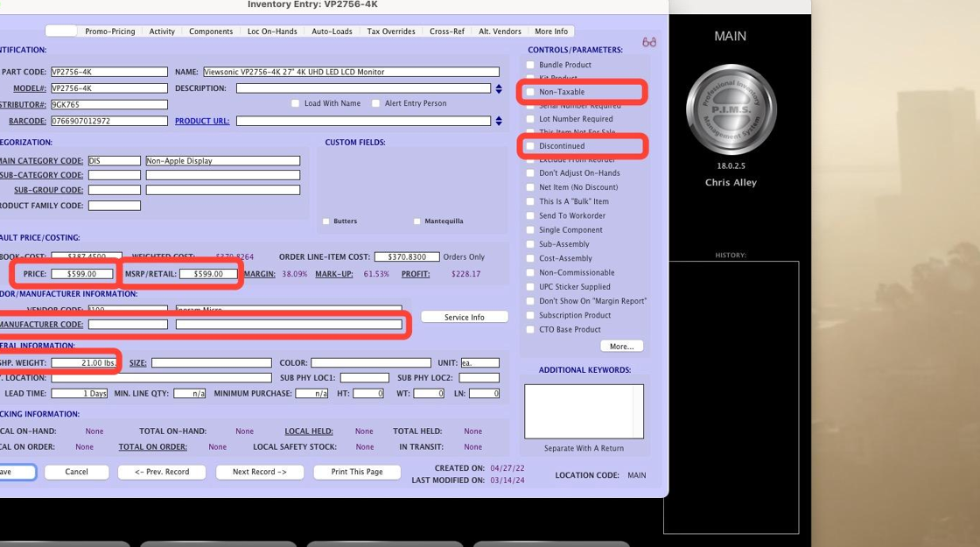Check the Load With Name box
The height and width of the screenshot is (547, 980).
[x=296, y=104]
